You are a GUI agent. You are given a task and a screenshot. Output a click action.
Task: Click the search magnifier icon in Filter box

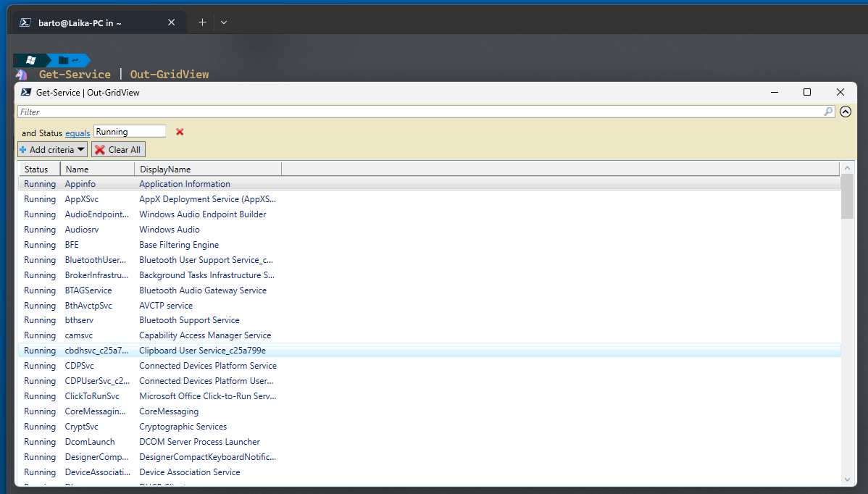click(x=828, y=112)
